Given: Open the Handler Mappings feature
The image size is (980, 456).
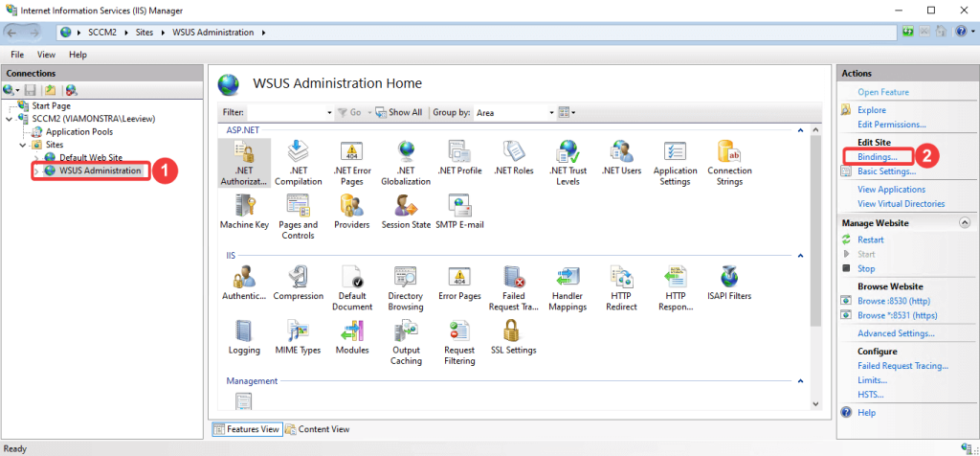Looking at the screenshot, I should click(x=568, y=288).
